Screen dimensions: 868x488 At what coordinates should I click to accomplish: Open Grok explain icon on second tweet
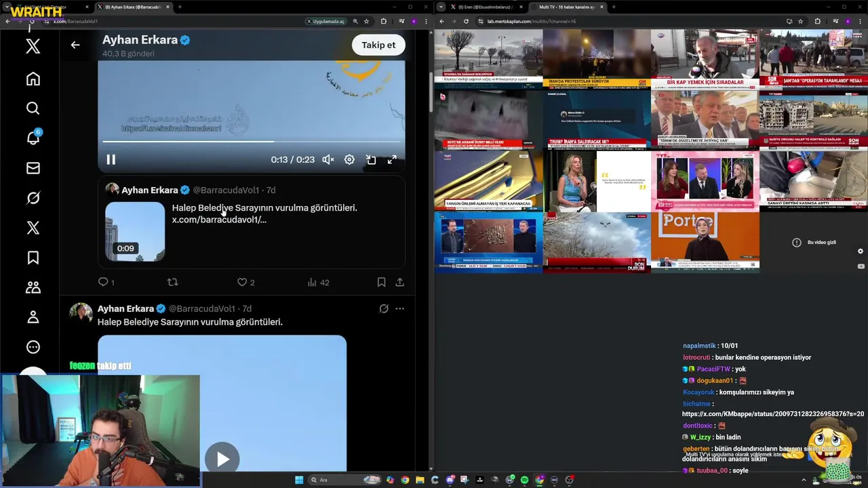pos(384,308)
